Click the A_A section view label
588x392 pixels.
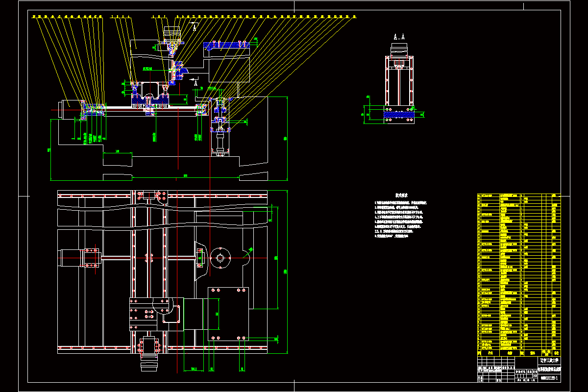pyautogui.click(x=399, y=37)
